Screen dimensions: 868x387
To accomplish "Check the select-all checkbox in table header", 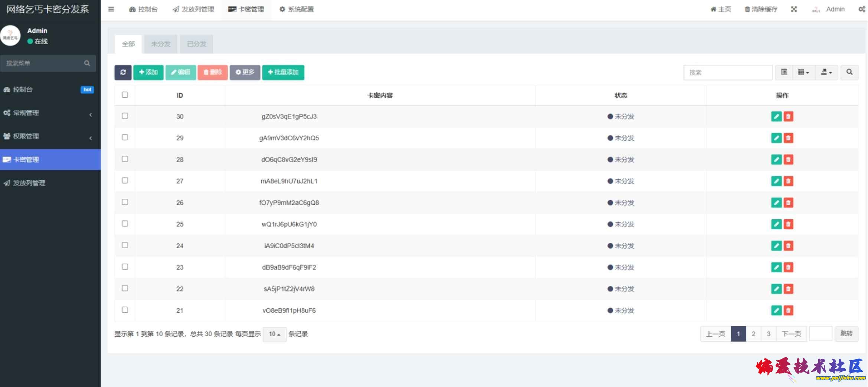I will coord(125,95).
